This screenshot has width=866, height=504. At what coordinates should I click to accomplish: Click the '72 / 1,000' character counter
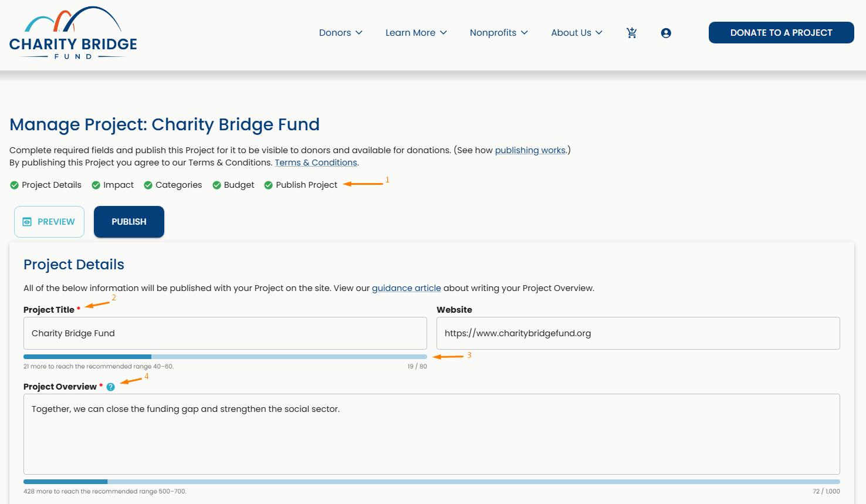(827, 492)
